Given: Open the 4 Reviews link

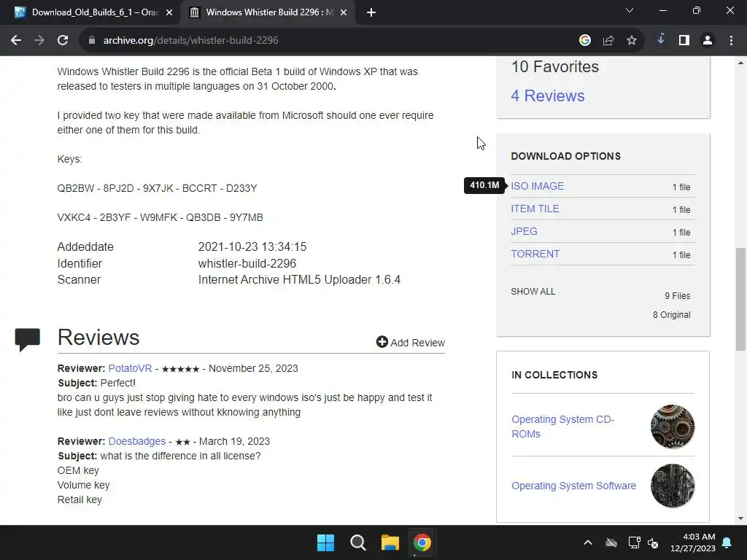Looking at the screenshot, I should pyautogui.click(x=547, y=96).
